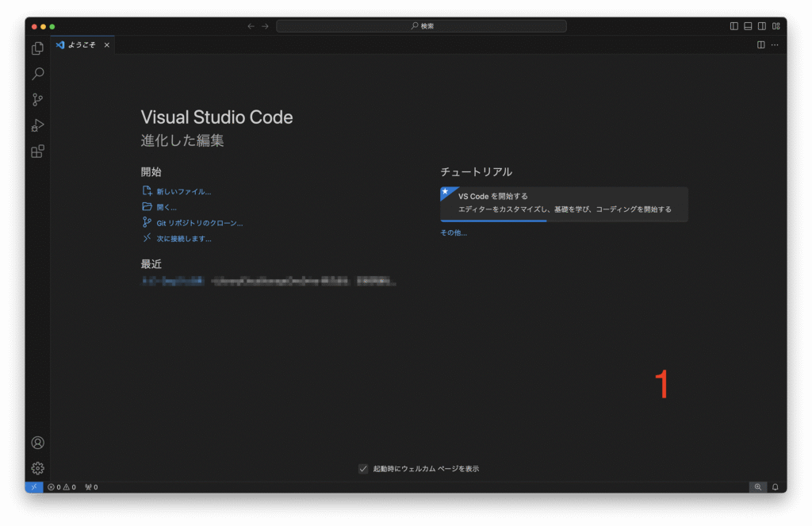Image resolution: width=812 pixels, height=526 pixels.
Task: Click Git リポジトリのクローン... link
Action: pos(199,224)
